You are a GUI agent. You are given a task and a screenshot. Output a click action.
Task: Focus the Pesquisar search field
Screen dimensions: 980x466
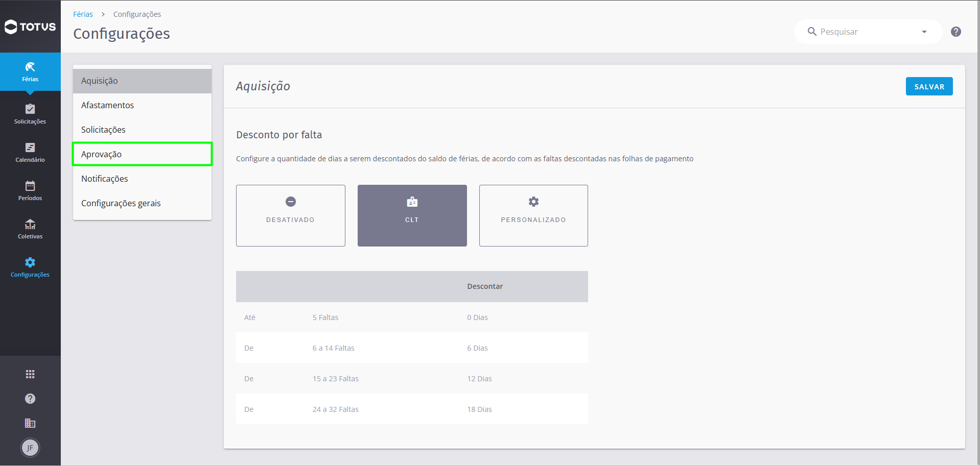pos(868,32)
